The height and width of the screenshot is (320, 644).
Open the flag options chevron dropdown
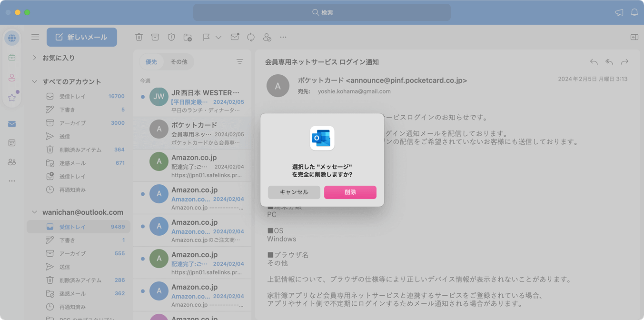click(218, 37)
